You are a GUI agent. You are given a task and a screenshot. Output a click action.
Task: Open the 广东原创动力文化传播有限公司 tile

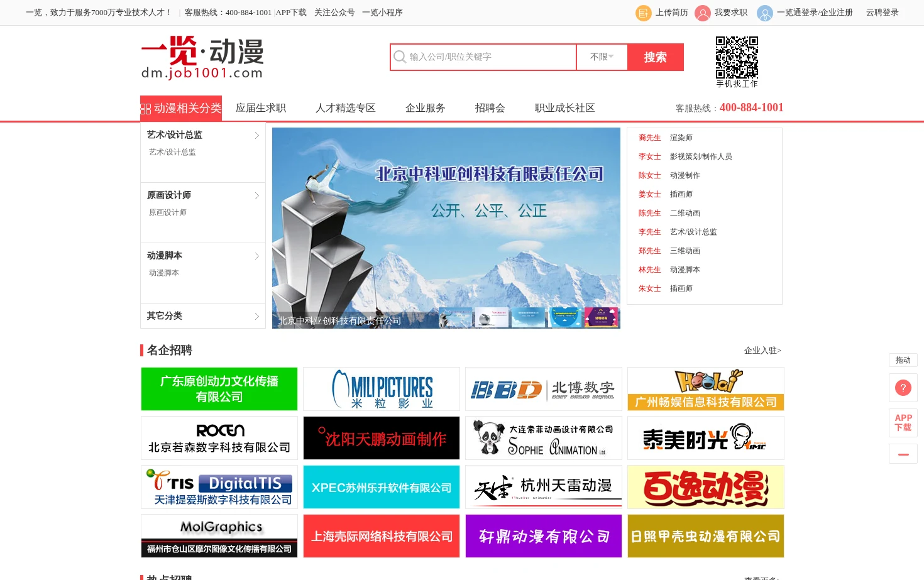[219, 389]
